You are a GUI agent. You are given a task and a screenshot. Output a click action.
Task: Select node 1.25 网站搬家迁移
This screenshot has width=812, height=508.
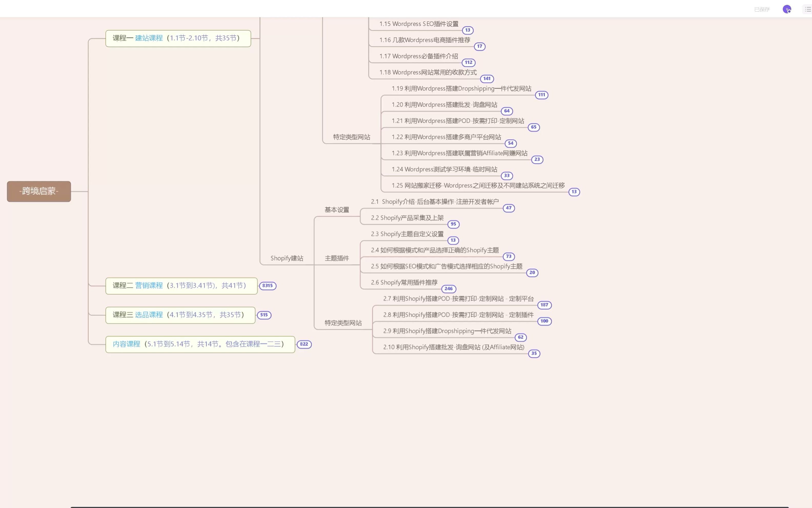(478, 185)
